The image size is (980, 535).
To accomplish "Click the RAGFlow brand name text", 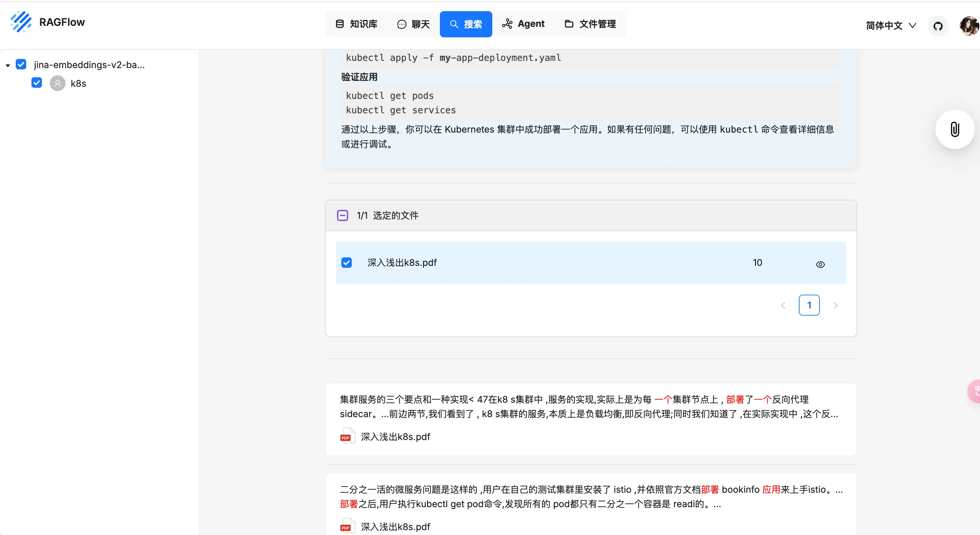I will coord(62,22).
